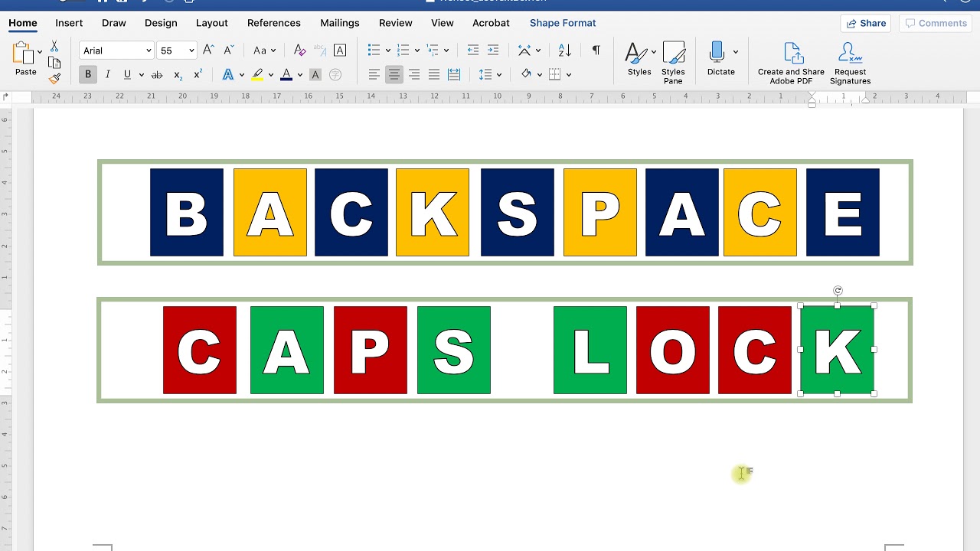
Task: Apply character shading to the text
Action: [x=315, y=74]
